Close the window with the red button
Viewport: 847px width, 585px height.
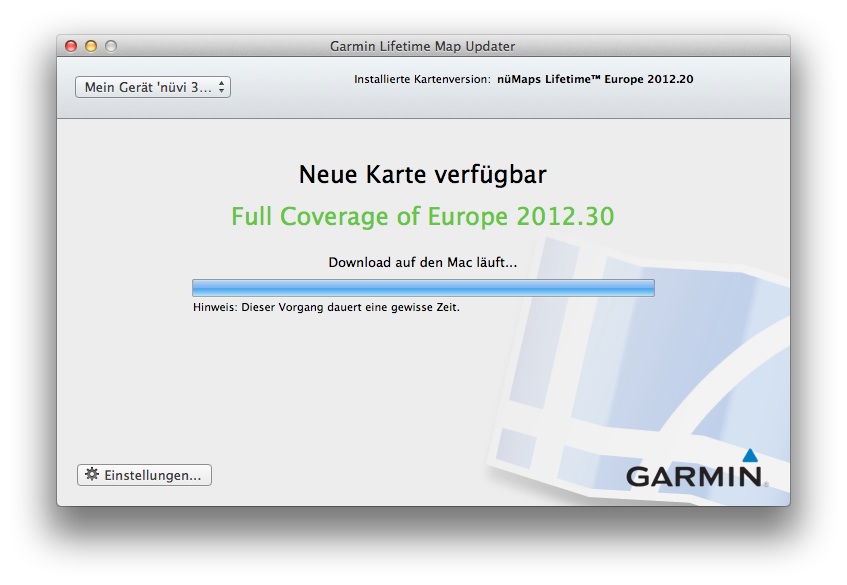pyautogui.click(x=71, y=46)
